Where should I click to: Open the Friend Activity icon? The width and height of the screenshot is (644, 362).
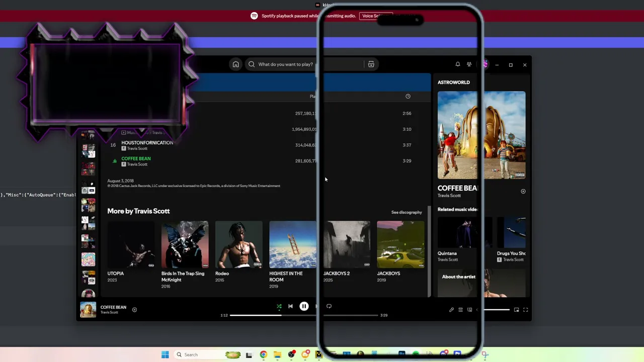point(469,64)
